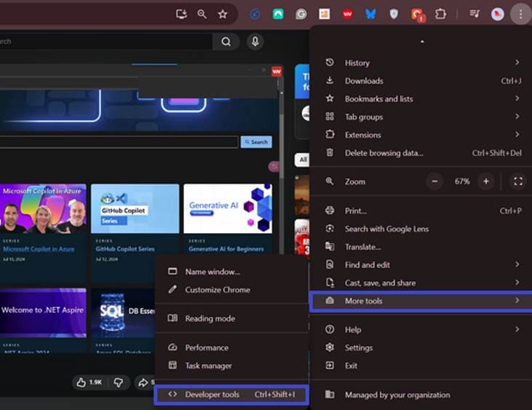Click the orange extension icon with badge
This screenshot has height=410, width=532.
click(418, 15)
